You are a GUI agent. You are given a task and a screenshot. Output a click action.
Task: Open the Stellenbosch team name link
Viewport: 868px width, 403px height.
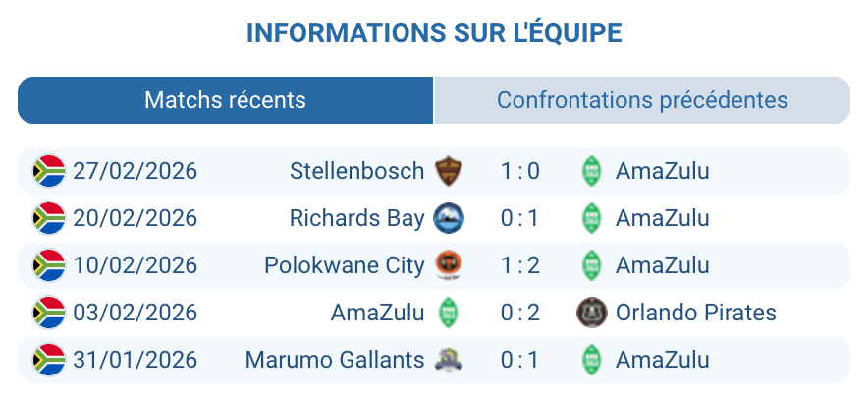point(356,171)
